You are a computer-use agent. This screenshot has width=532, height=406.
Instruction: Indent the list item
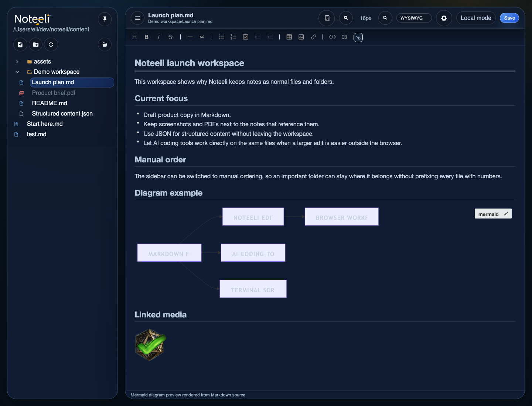(258, 37)
